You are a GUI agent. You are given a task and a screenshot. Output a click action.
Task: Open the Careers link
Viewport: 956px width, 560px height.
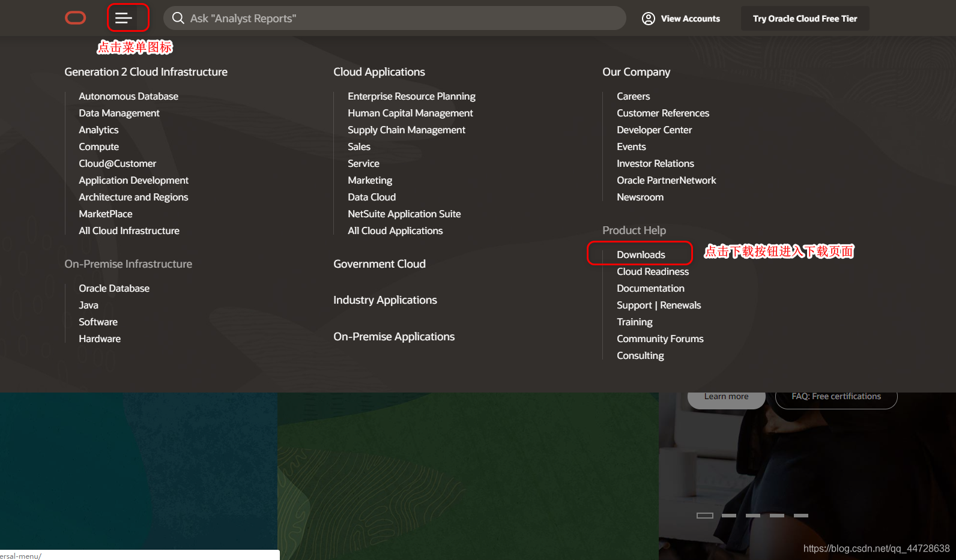tap(633, 96)
